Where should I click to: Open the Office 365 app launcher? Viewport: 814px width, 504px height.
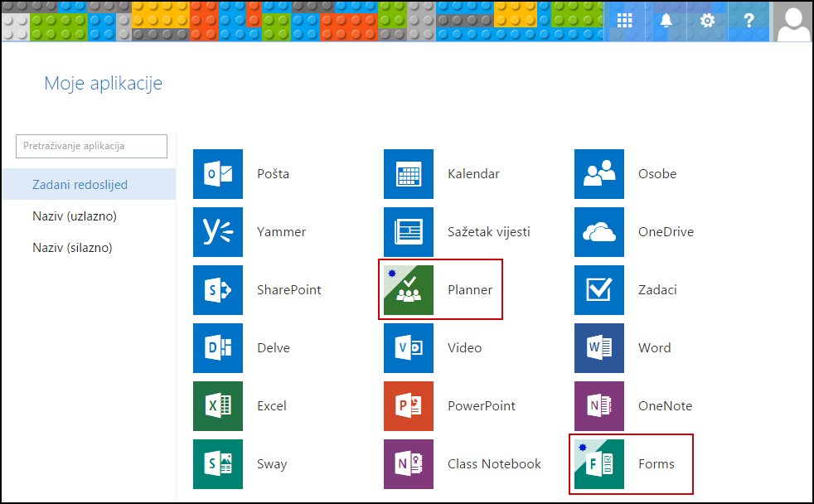click(x=624, y=21)
